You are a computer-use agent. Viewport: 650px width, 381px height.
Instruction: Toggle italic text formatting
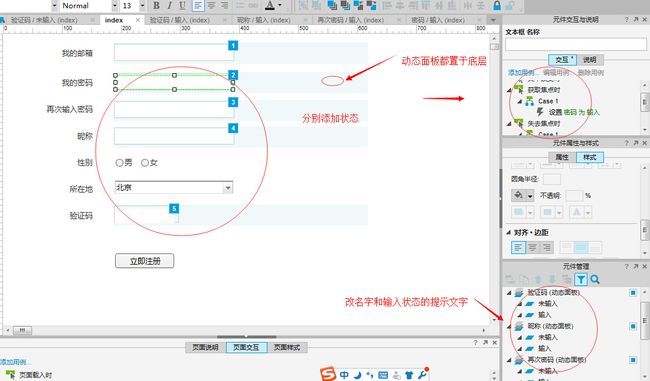tap(169, 5)
